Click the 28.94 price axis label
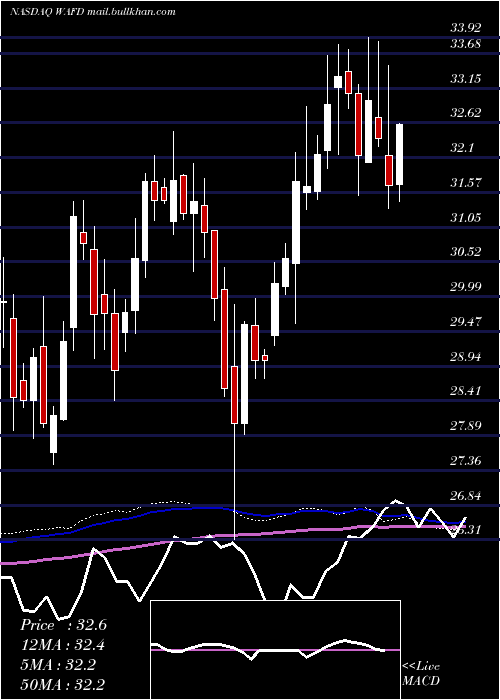 (466, 357)
